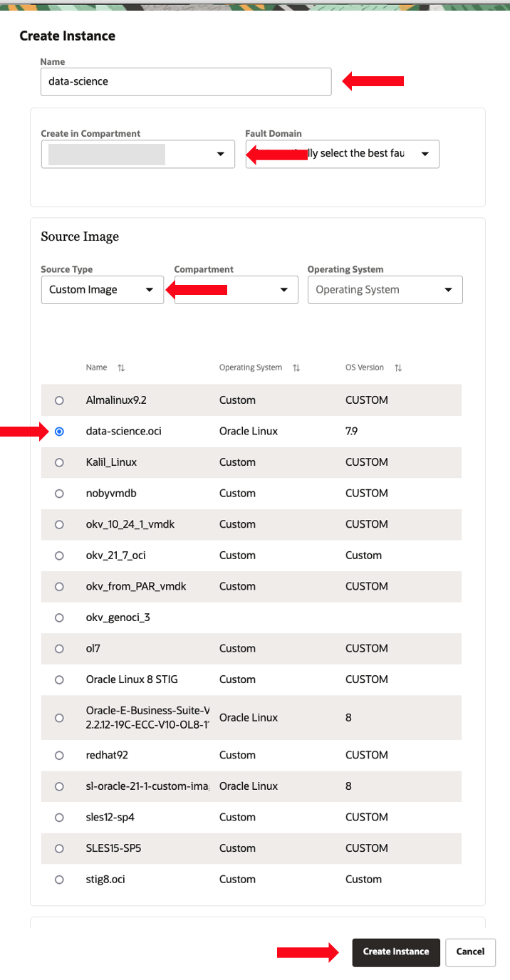Select the okv_genoci_3 image
The image size is (510, 980).
click(x=59, y=617)
